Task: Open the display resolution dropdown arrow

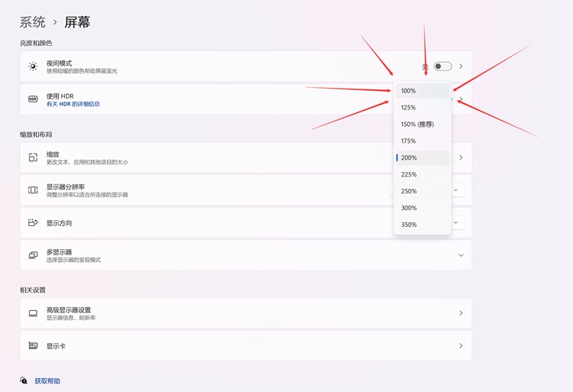Action: pos(456,190)
